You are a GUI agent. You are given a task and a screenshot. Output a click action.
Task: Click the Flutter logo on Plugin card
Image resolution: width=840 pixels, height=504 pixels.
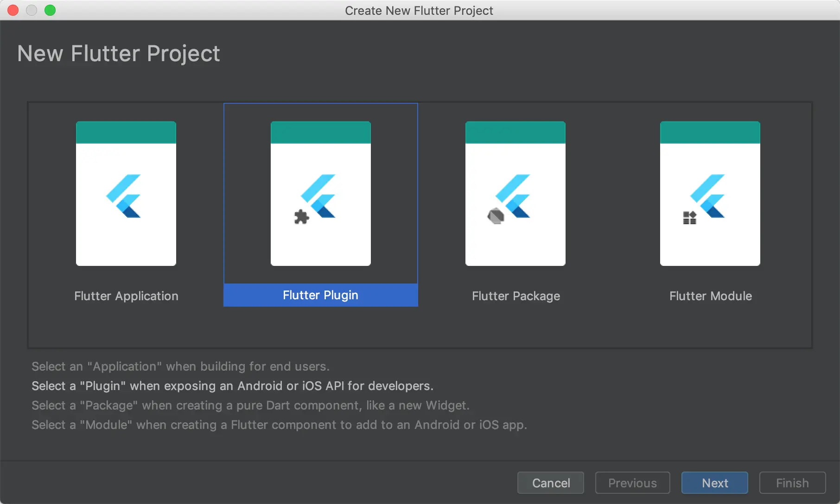point(320,195)
